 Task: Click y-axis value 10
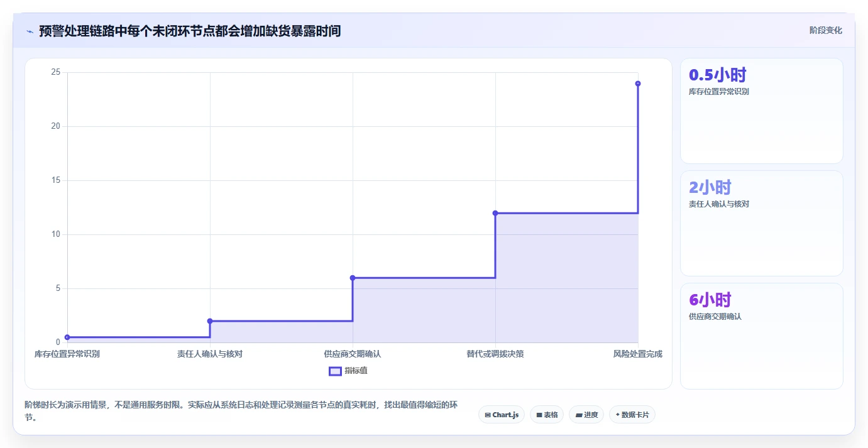pos(56,234)
